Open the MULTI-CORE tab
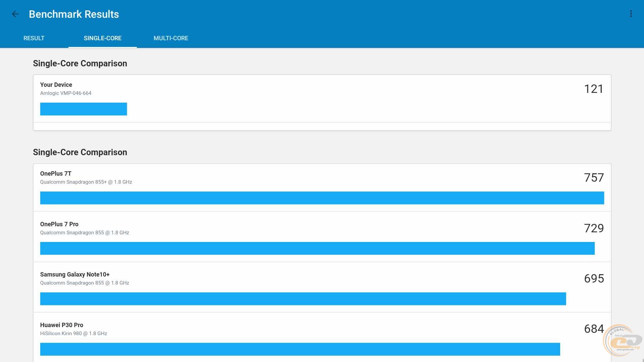 pyautogui.click(x=171, y=38)
